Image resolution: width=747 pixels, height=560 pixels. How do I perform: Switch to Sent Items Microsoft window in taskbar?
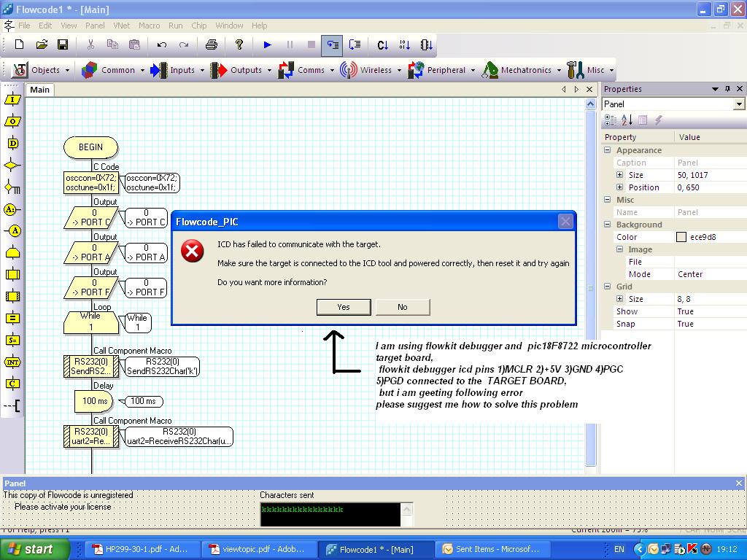[492, 549]
